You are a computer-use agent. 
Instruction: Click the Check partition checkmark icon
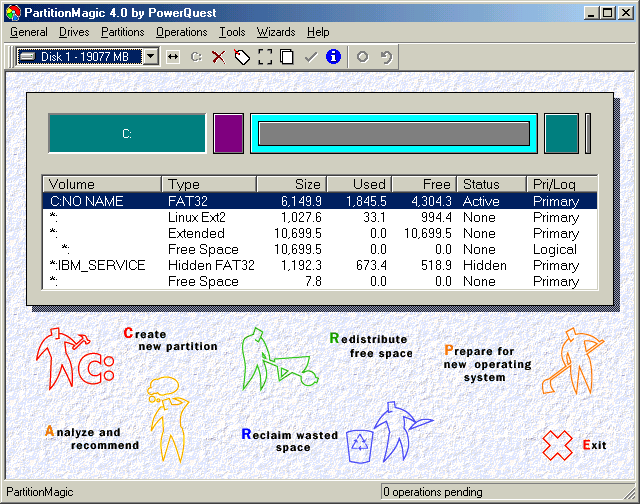311,57
